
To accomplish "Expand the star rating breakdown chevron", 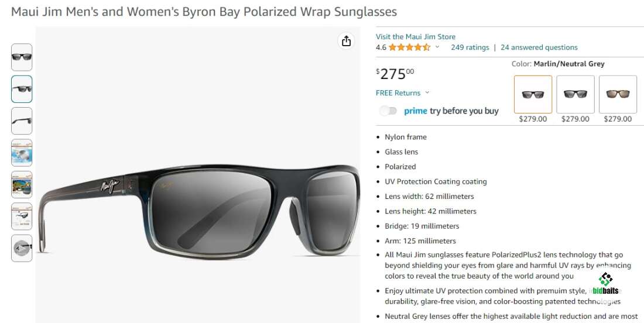I will coord(437,47).
